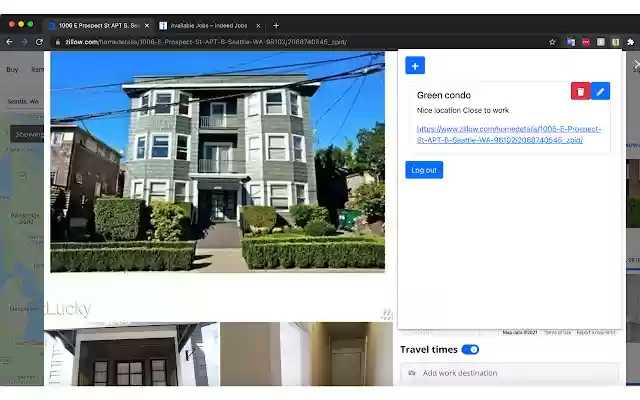View the site security lock info
Viewport: 640px width, 400px height.
click(58, 42)
